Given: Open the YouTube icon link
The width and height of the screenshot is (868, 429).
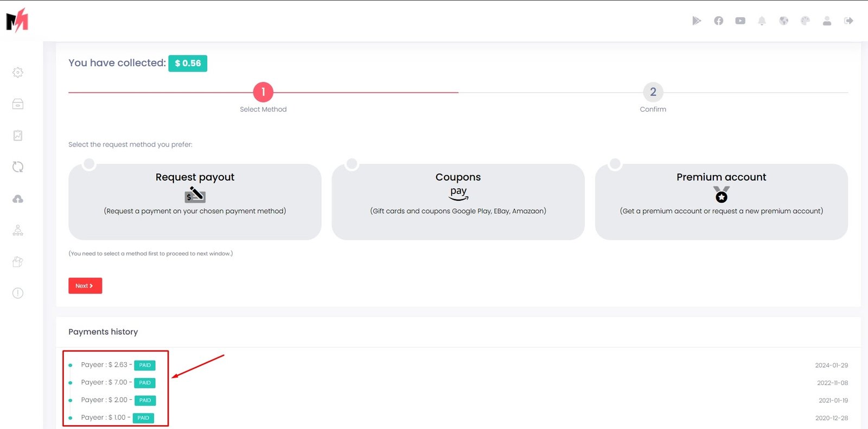Looking at the screenshot, I should pos(740,21).
